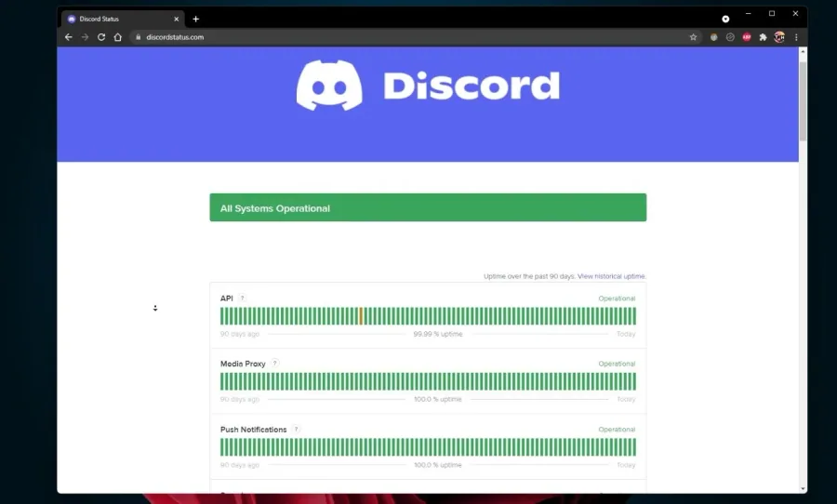
Task: Click Media Proxy's 100.0 % uptime text
Action: click(x=438, y=399)
